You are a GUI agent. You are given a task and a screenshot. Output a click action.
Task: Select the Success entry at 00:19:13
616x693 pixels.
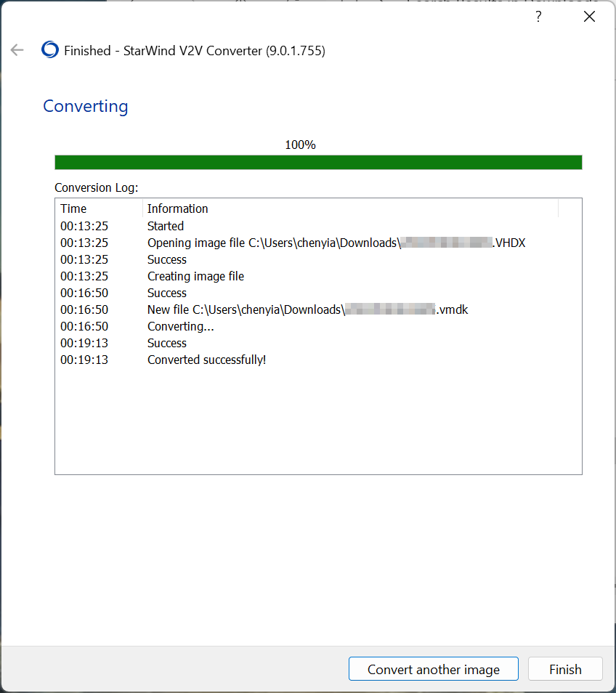click(x=318, y=343)
